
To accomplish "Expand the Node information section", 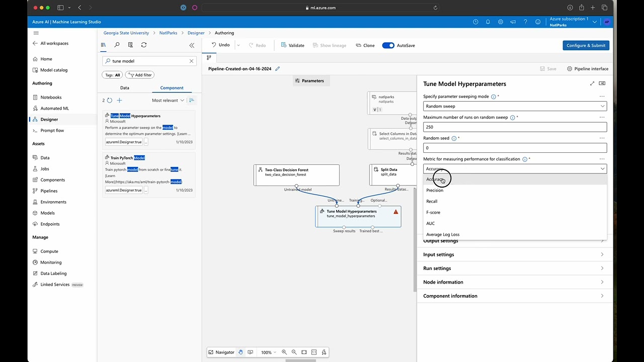I will 515,282.
